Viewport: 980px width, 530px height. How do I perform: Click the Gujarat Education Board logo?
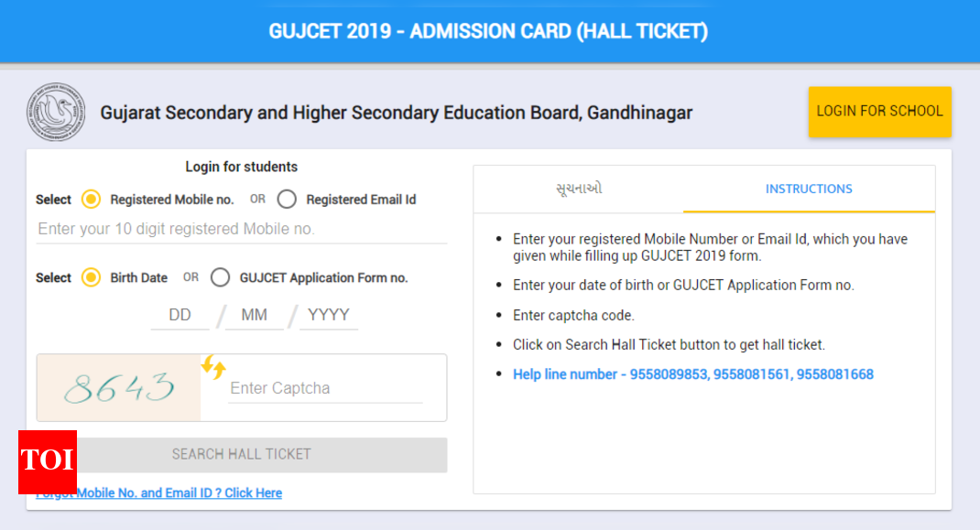click(x=55, y=113)
